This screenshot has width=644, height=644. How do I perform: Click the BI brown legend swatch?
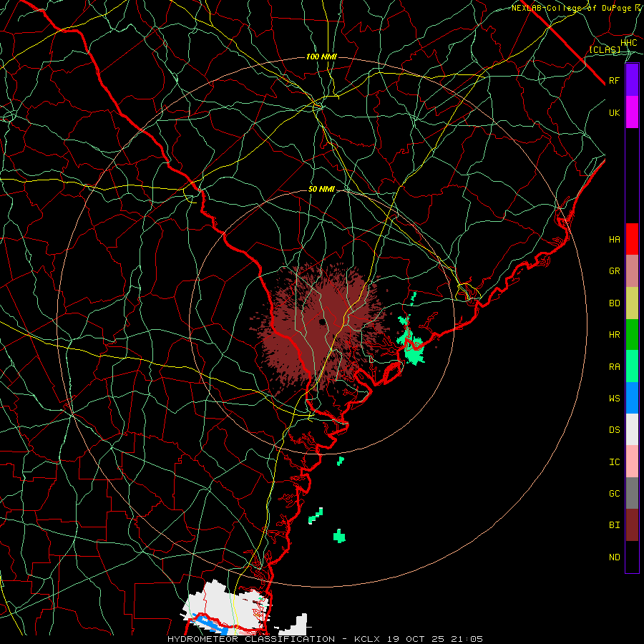632,525
